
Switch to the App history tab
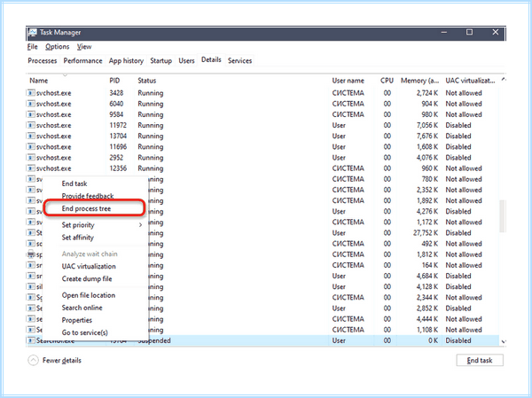[x=126, y=61]
